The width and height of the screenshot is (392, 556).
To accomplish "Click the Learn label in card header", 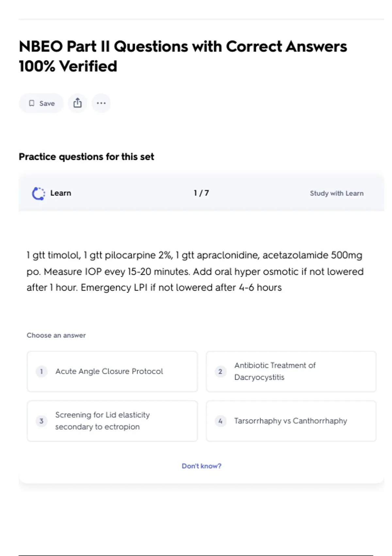I will pyautogui.click(x=60, y=193).
